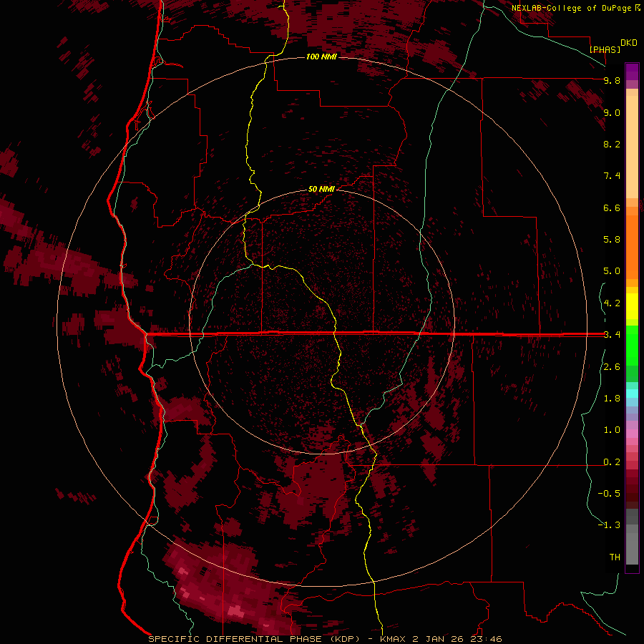644x644 pixels.
Task: Select the 100 NMI range ring label
Action: pyautogui.click(x=321, y=57)
